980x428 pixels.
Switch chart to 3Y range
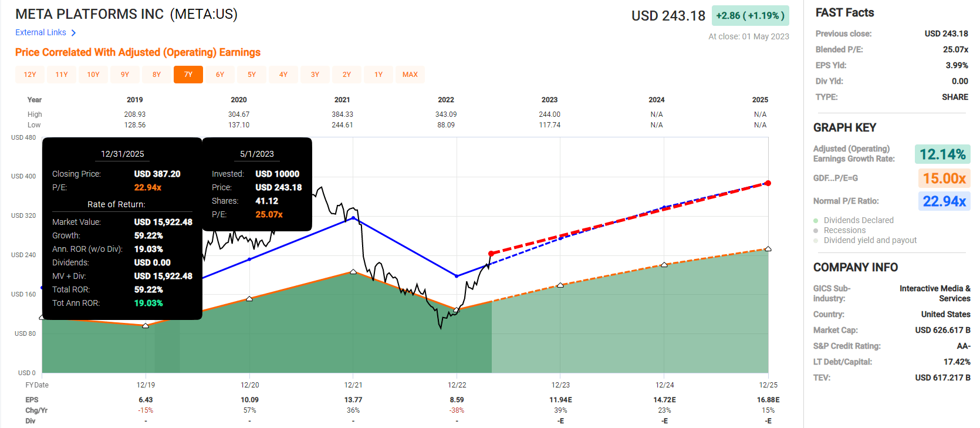(x=315, y=75)
